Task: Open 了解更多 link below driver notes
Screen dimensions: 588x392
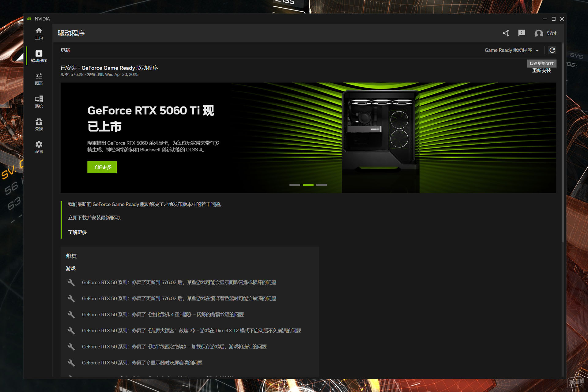Action: coord(77,232)
